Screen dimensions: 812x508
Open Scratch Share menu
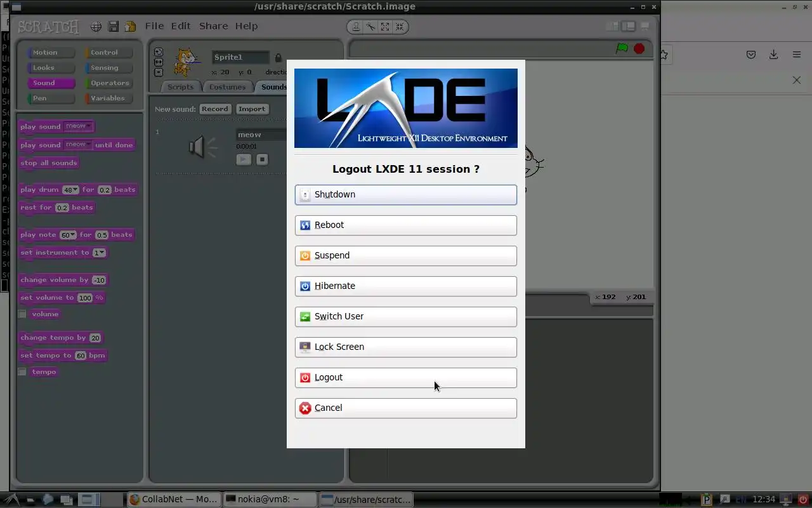click(x=213, y=26)
